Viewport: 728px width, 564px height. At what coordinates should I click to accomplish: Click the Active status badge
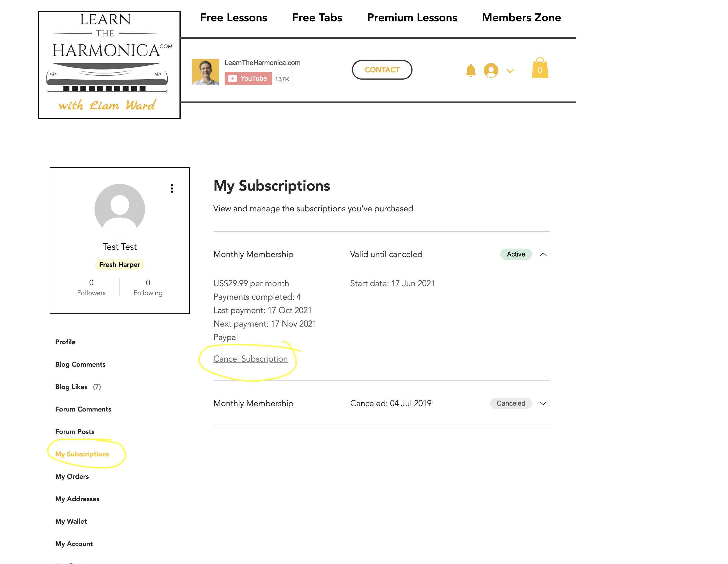pos(516,254)
